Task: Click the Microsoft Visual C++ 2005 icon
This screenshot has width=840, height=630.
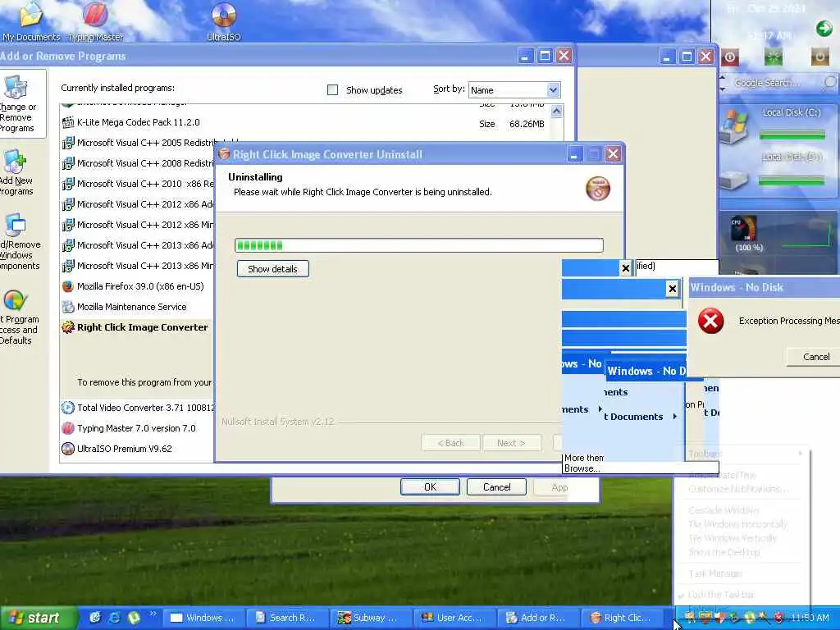Action: point(68,143)
